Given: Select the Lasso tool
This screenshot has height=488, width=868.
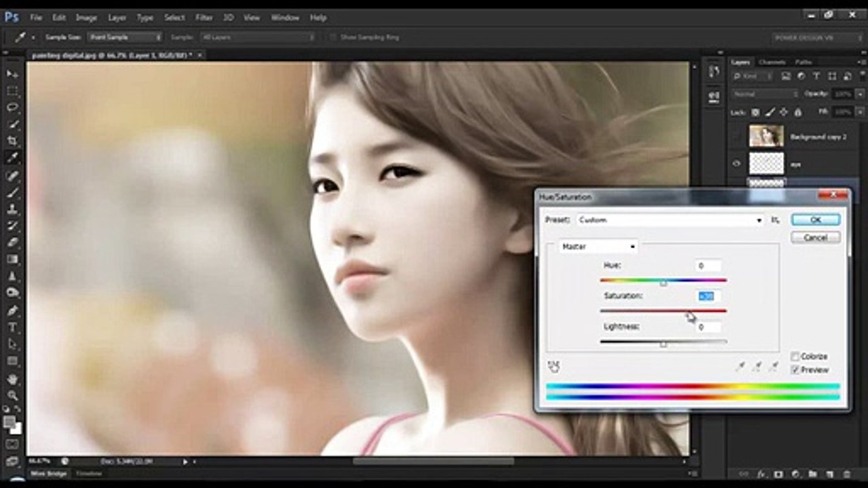Looking at the screenshot, I should tap(12, 107).
